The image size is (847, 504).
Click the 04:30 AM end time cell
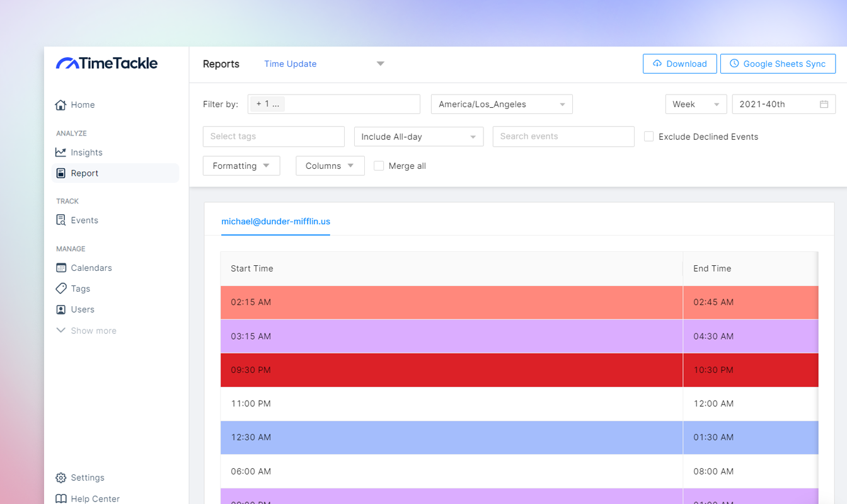coord(751,336)
